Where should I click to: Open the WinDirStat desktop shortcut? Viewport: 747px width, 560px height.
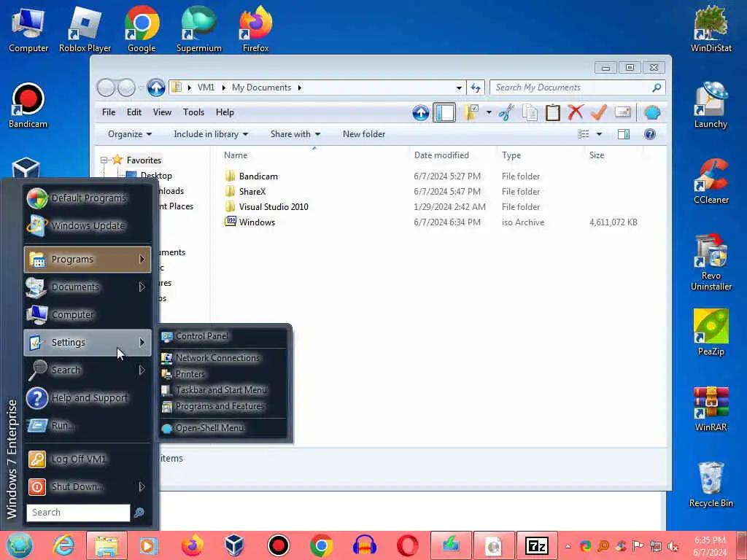click(x=711, y=28)
